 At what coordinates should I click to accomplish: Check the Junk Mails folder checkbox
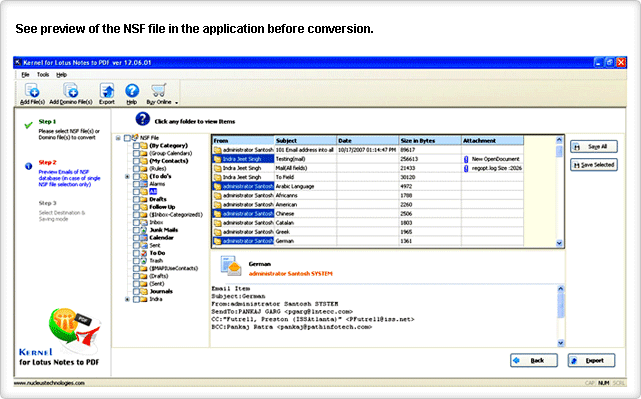tap(136, 230)
